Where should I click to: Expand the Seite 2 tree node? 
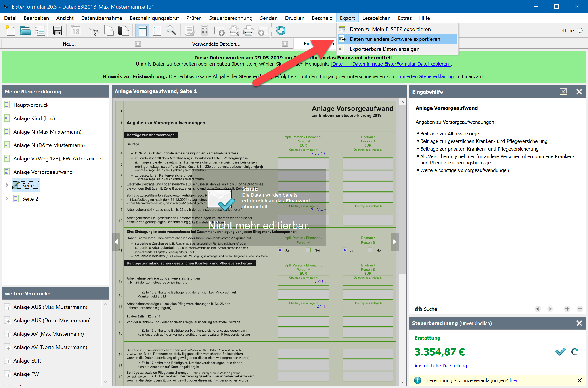click(7, 198)
